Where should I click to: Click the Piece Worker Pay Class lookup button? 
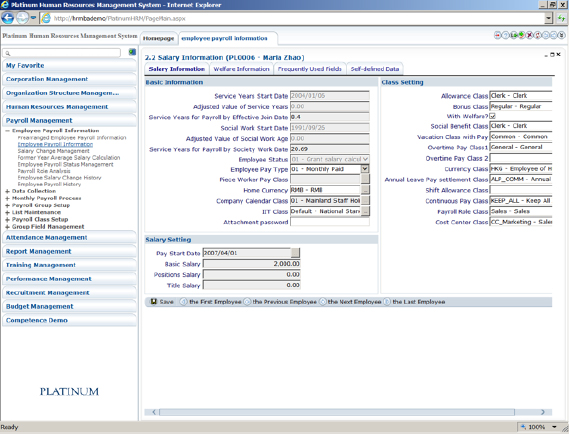pos(365,179)
